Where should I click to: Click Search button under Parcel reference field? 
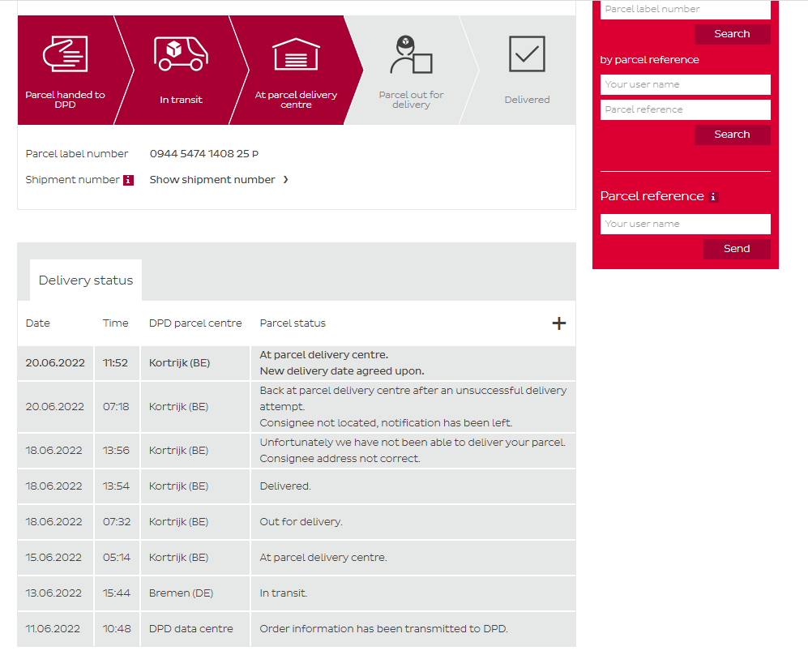point(732,135)
